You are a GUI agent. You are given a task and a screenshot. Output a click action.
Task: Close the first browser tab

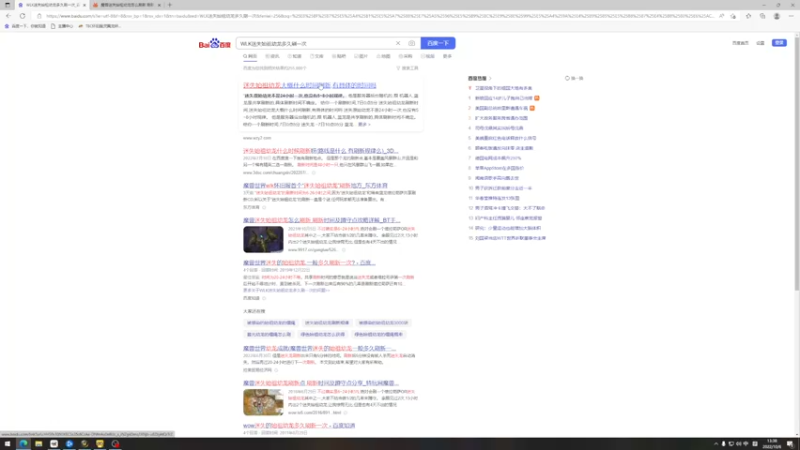pyautogui.click(x=84, y=5)
